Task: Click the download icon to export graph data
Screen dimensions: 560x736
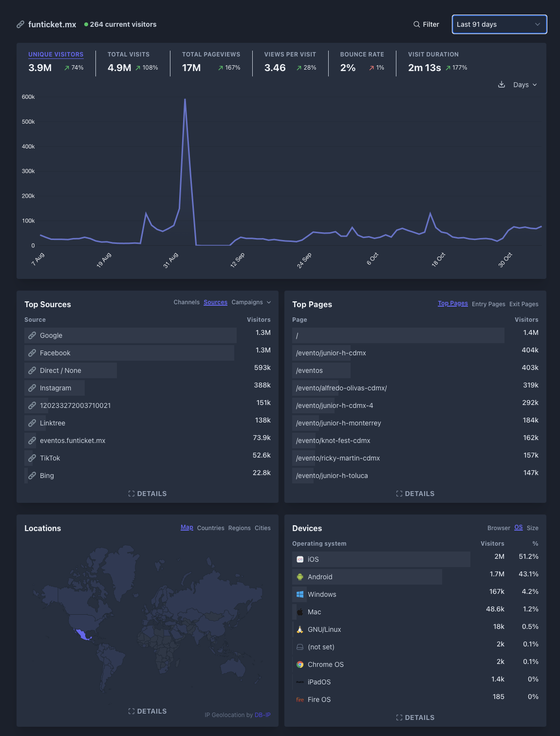Action: tap(502, 84)
